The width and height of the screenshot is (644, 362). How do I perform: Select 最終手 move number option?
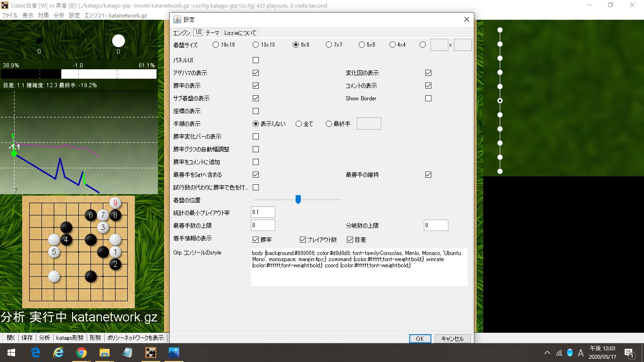[329, 124]
